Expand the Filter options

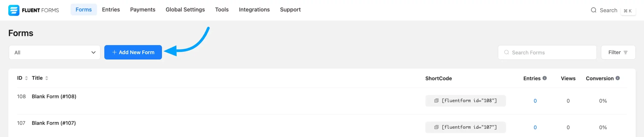coord(618,52)
